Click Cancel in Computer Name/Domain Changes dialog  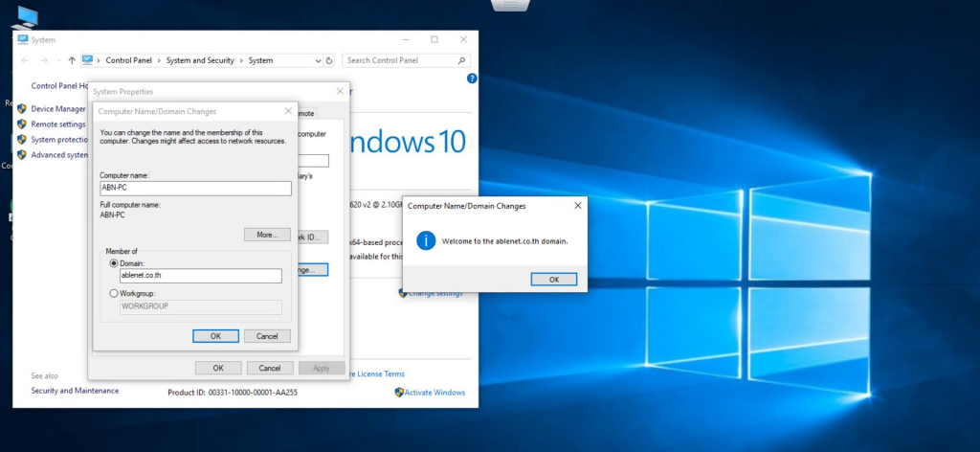267,336
